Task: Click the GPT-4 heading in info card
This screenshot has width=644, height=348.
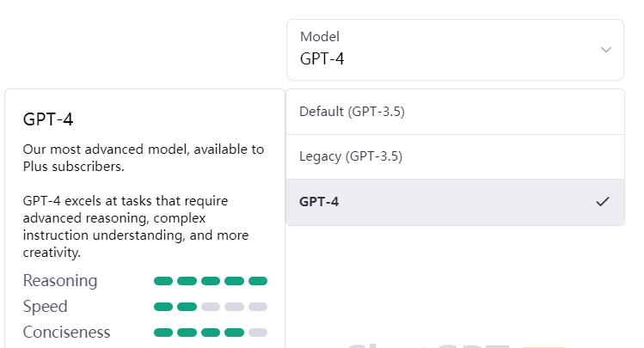Action: [48, 119]
